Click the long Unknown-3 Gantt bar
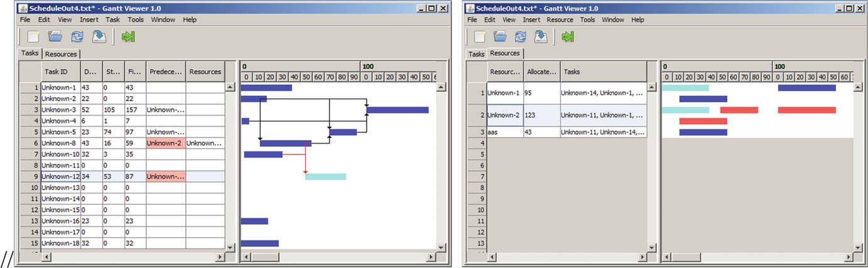Screen dimensions: 868x268 tap(398, 110)
